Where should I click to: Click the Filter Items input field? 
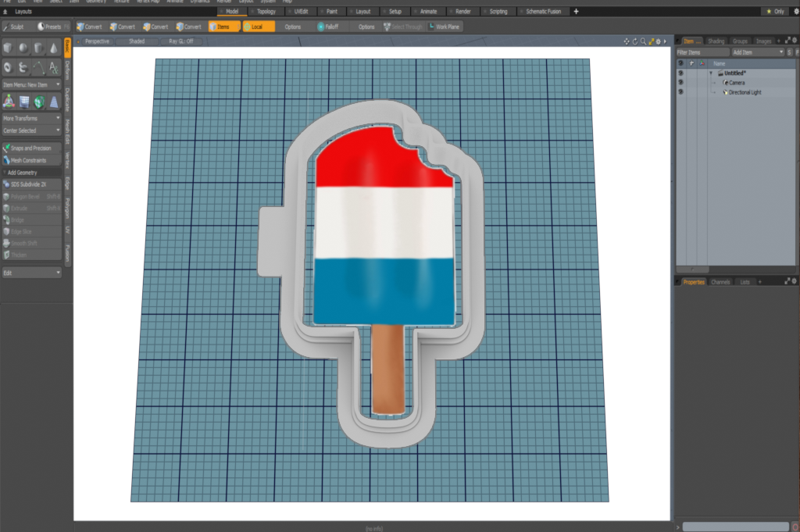tap(702, 52)
